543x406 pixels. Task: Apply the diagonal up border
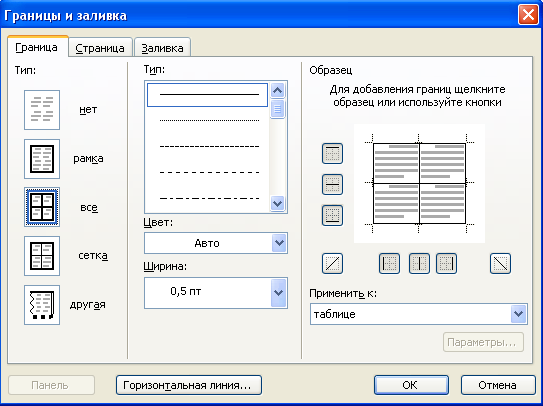tap(332, 264)
